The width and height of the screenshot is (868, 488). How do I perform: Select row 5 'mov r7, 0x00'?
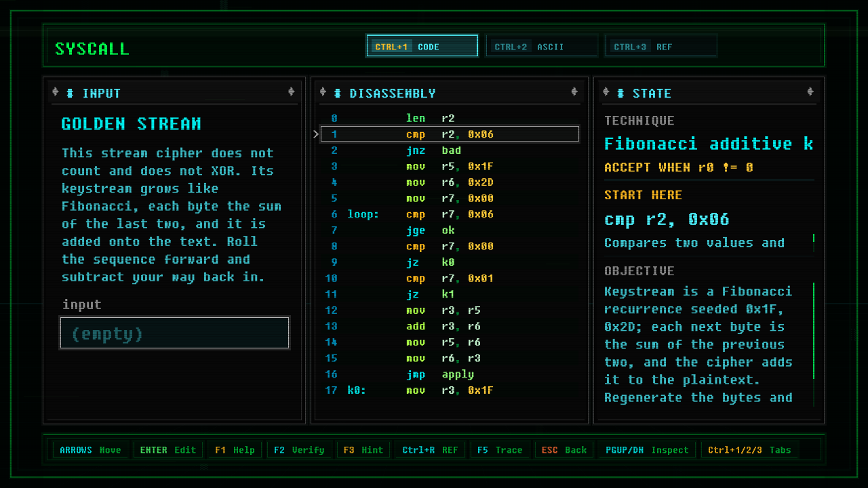[x=450, y=199]
